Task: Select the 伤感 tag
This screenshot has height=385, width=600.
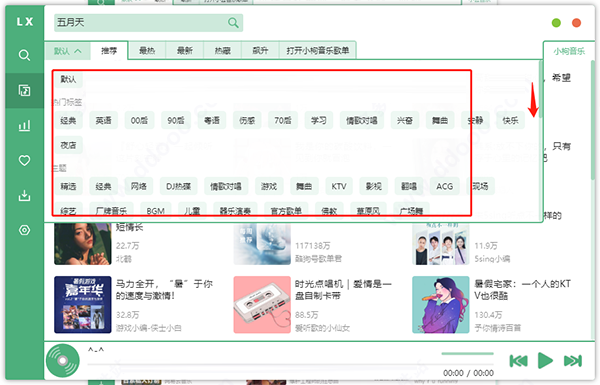Action: (x=247, y=121)
